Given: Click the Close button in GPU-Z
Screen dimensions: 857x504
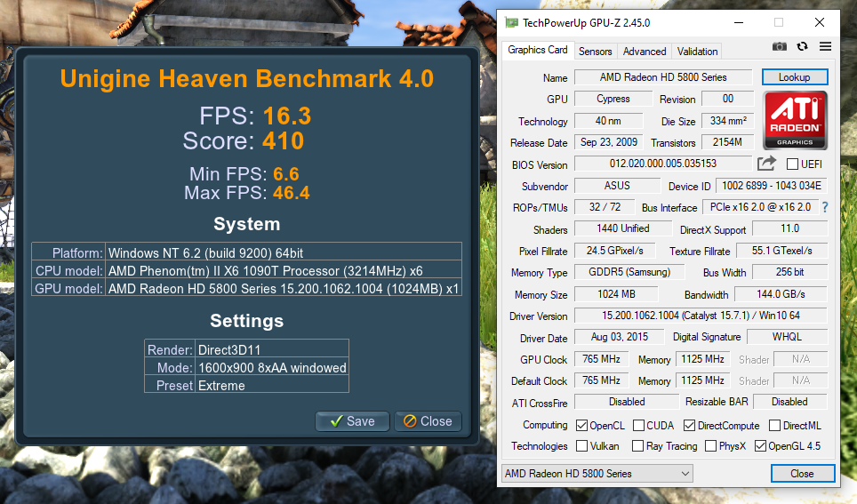Looking at the screenshot, I should coord(803,474).
